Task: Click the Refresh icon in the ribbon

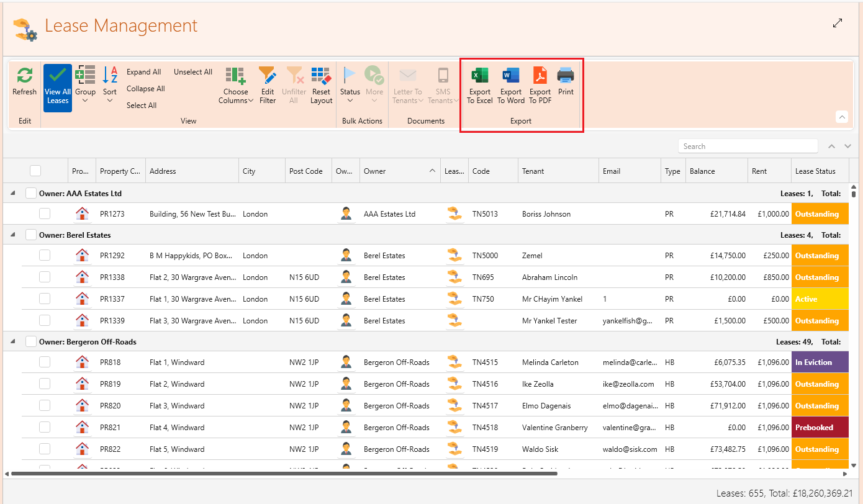Action: [24, 76]
